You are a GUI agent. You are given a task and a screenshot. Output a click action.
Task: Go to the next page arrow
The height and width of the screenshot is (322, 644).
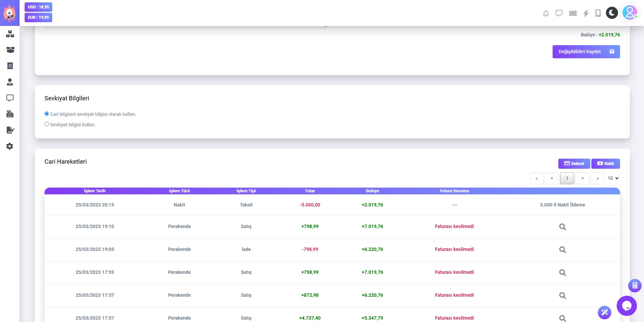coord(582,178)
